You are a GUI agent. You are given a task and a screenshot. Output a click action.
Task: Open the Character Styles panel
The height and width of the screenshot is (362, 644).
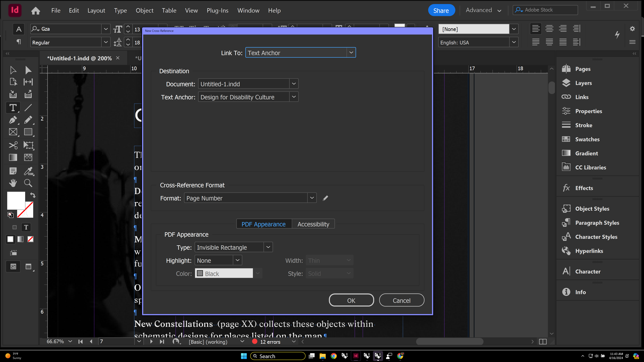click(596, 237)
